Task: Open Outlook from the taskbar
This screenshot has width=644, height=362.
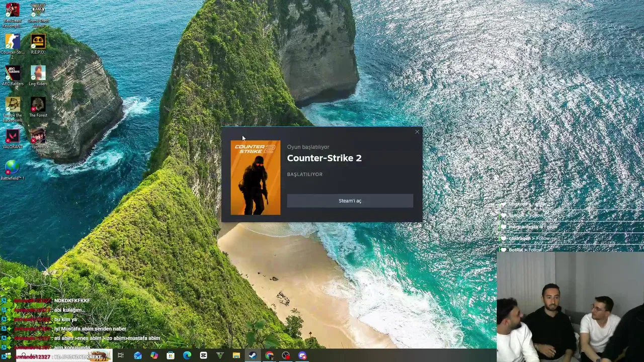Action: tap(138, 355)
